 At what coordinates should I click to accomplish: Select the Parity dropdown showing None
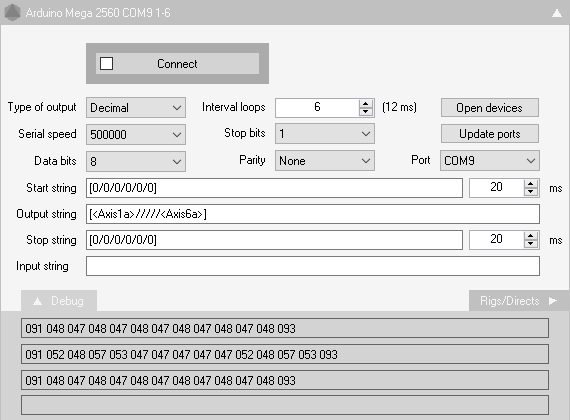pyautogui.click(x=325, y=161)
